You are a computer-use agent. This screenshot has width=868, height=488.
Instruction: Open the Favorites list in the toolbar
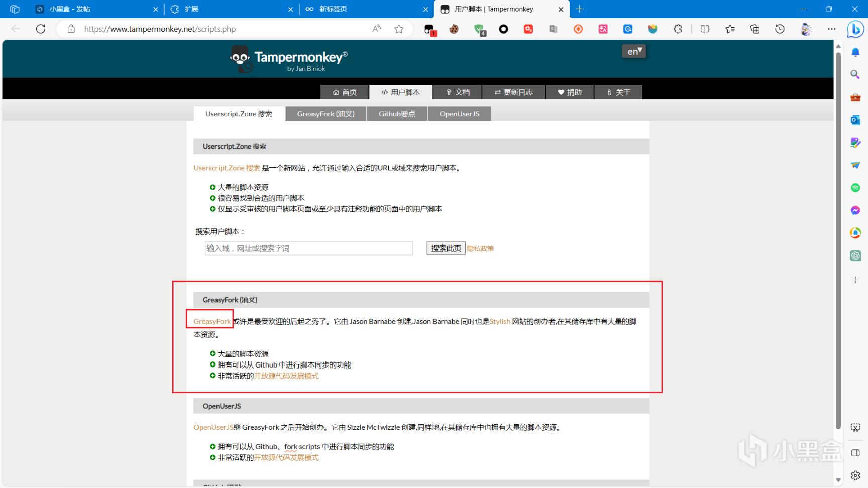point(730,29)
